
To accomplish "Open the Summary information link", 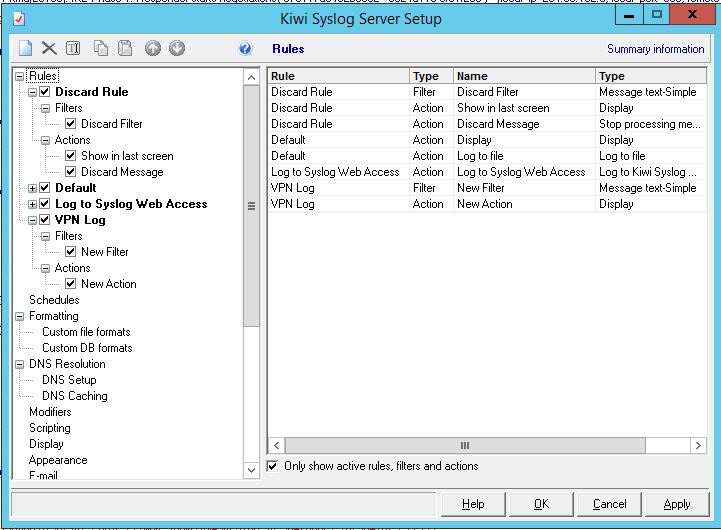I will [656, 49].
